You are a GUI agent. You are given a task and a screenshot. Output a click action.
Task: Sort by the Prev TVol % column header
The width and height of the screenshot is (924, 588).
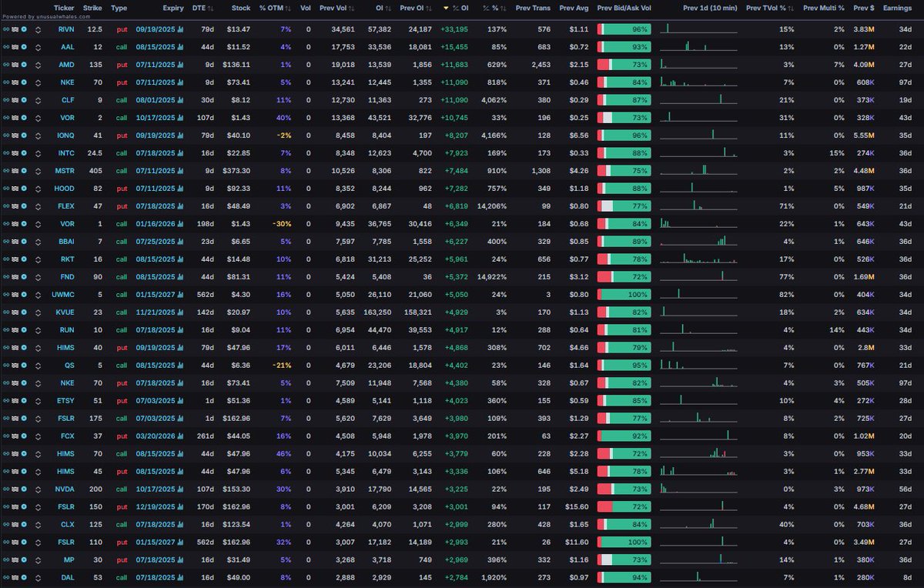coord(771,8)
